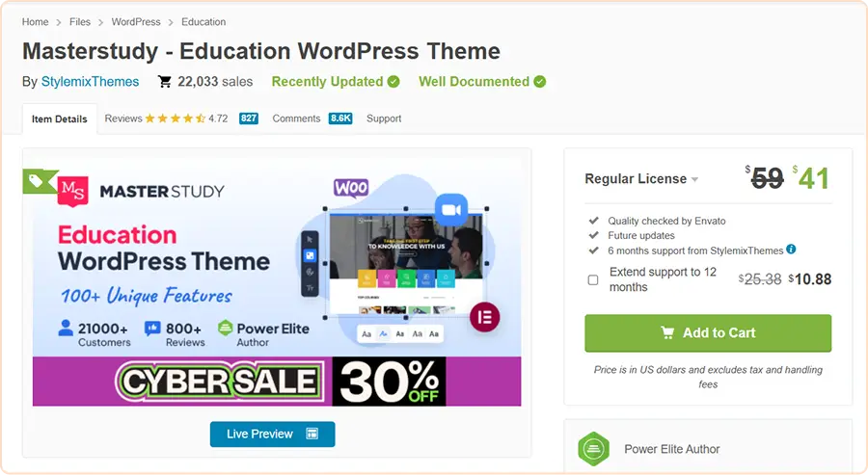The image size is (868, 475).
Task: Click the support info icon beside StylemixThemes
Action: pos(791,249)
